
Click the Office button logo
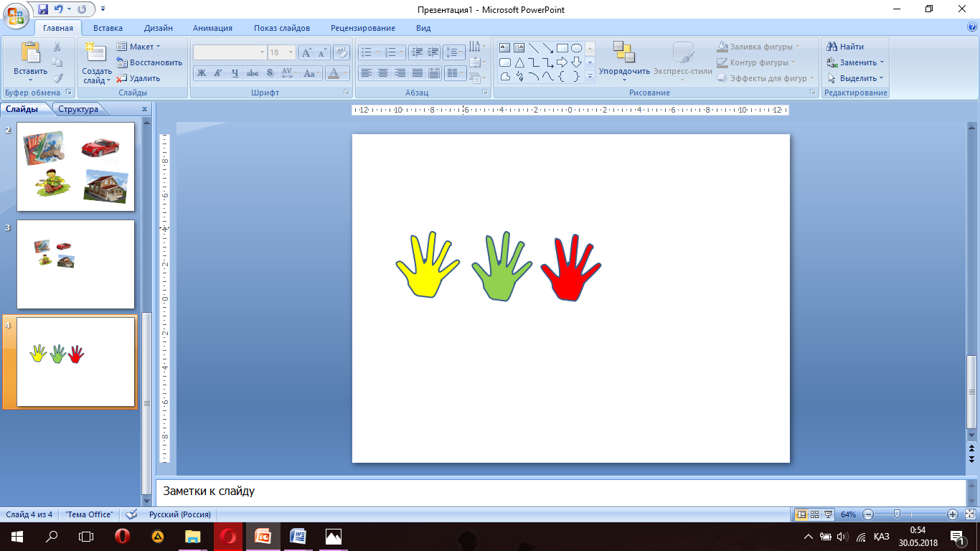click(16, 16)
